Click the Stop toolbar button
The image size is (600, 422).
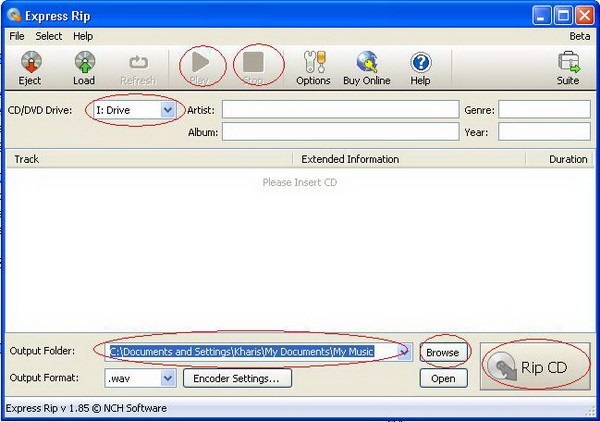pyautogui.click(x=253, y=67)
